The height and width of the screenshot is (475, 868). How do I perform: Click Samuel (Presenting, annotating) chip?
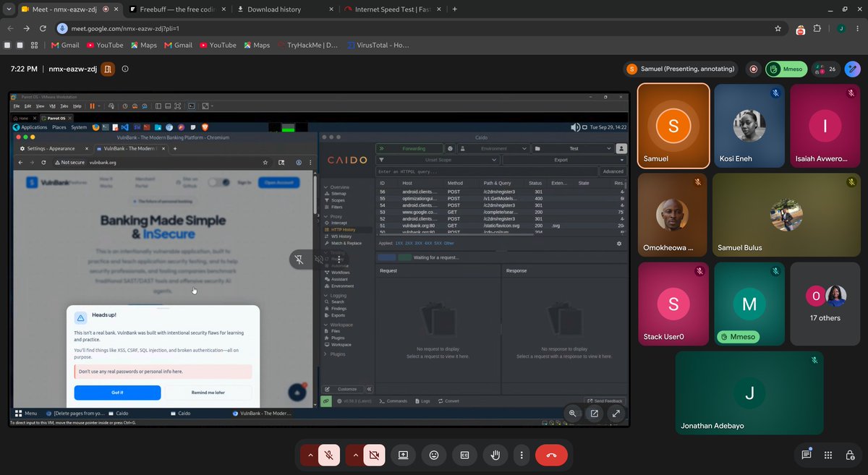681,69
